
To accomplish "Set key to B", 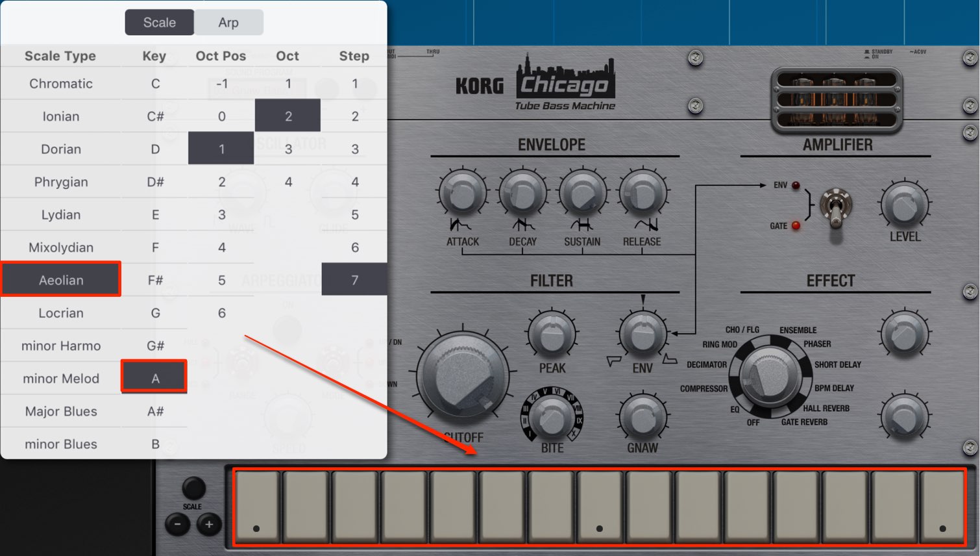I will 155,444.
